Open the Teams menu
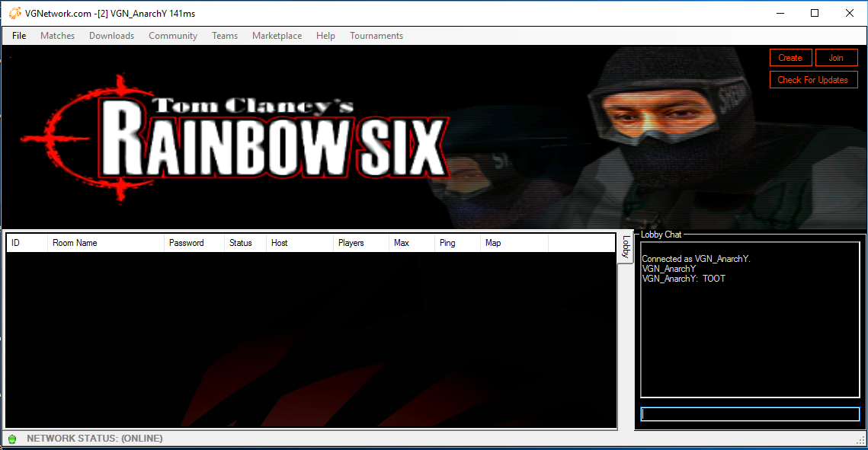The image size is (868, 450). click(225, 36)
